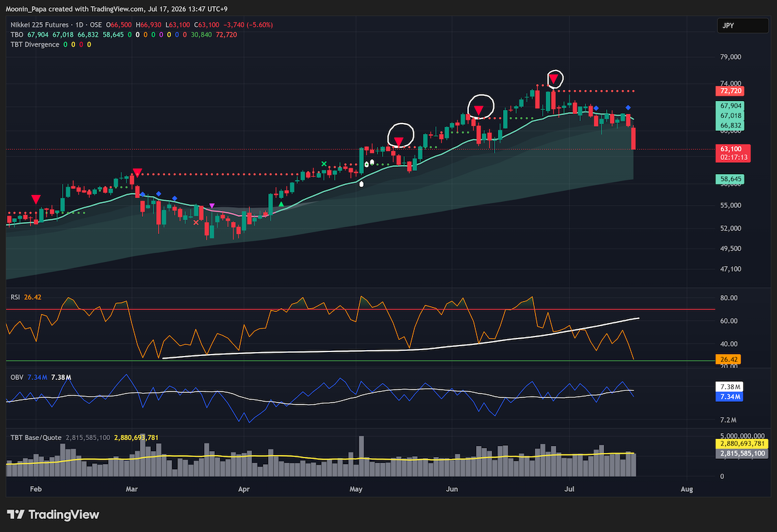This screenshot has height=532, width=777.
Task: Click the green 66,832 price axis label
Action: pyautogui.click(x=731, y=125)
